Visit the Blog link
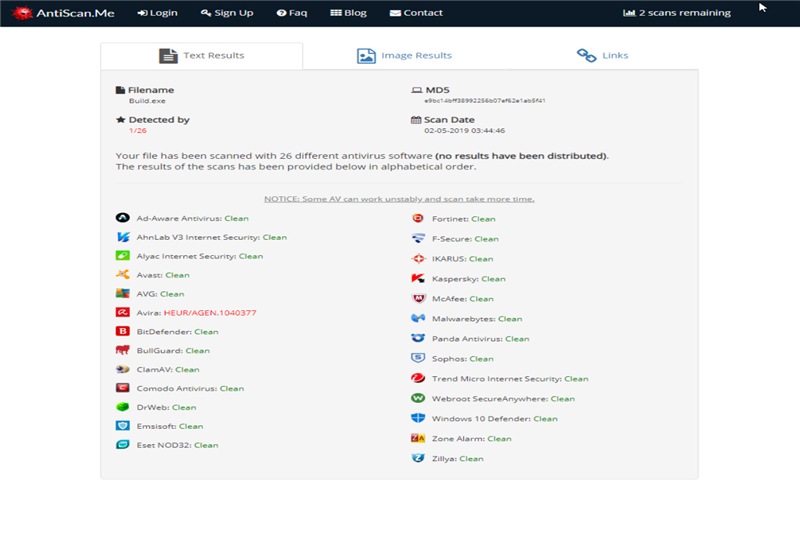800x549 pixels. click(348, 13)
